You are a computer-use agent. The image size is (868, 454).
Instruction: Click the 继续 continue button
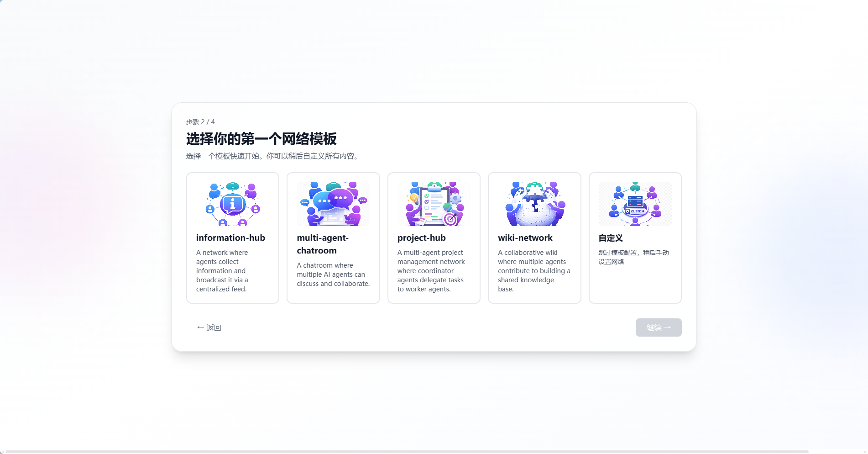coord(659,327)
